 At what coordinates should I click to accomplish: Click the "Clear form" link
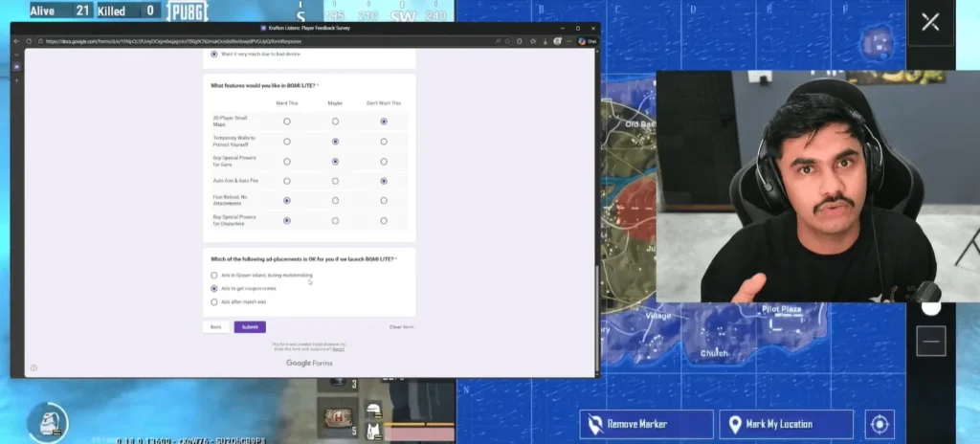coord(401,327)
